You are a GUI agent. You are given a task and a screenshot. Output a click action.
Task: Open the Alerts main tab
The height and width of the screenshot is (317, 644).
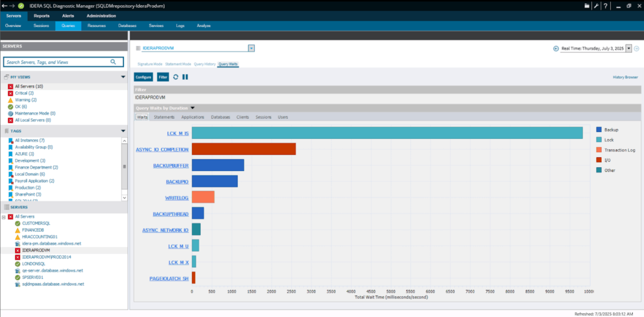tap(68, 16)
